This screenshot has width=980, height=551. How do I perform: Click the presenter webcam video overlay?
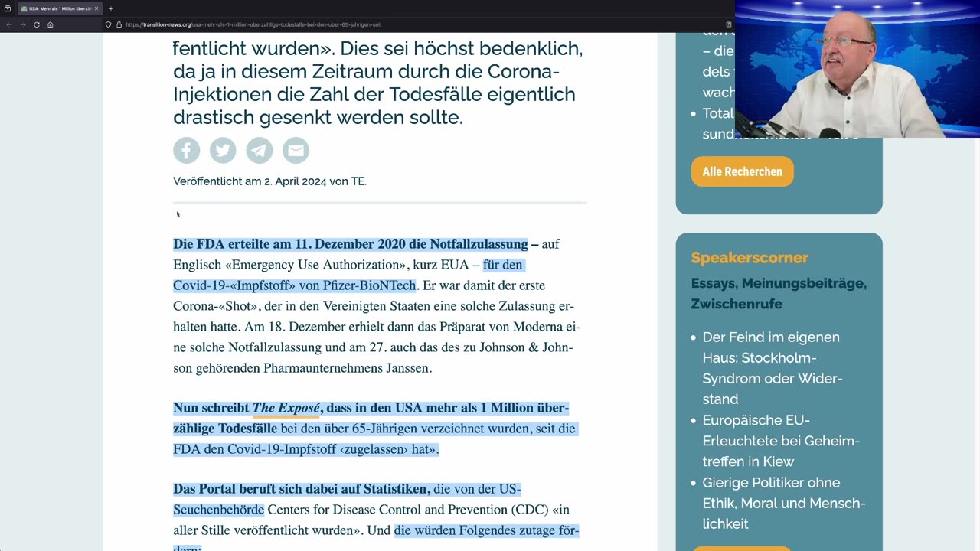(x=857, y=69)
